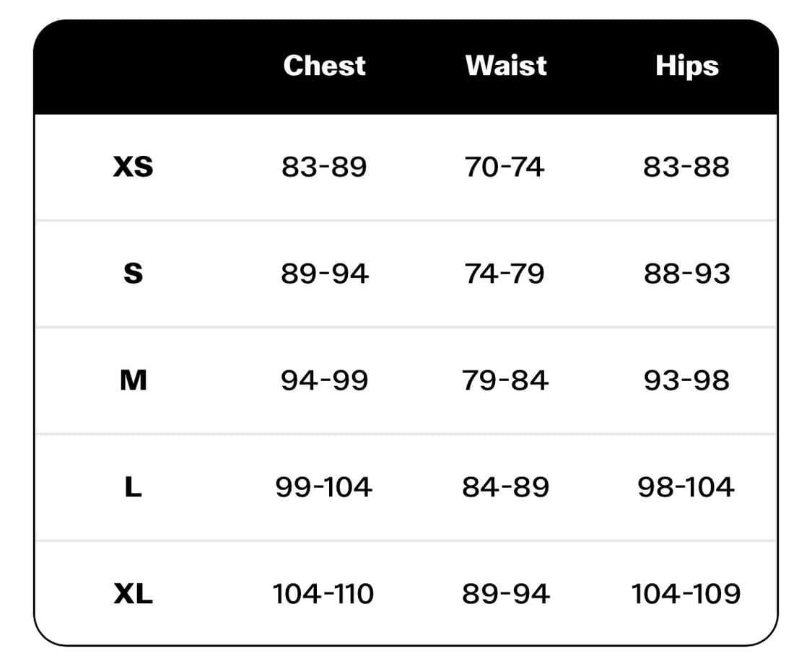Select the Hips column header
Viewport: 812px width, 669px height.
coord(686,66)
